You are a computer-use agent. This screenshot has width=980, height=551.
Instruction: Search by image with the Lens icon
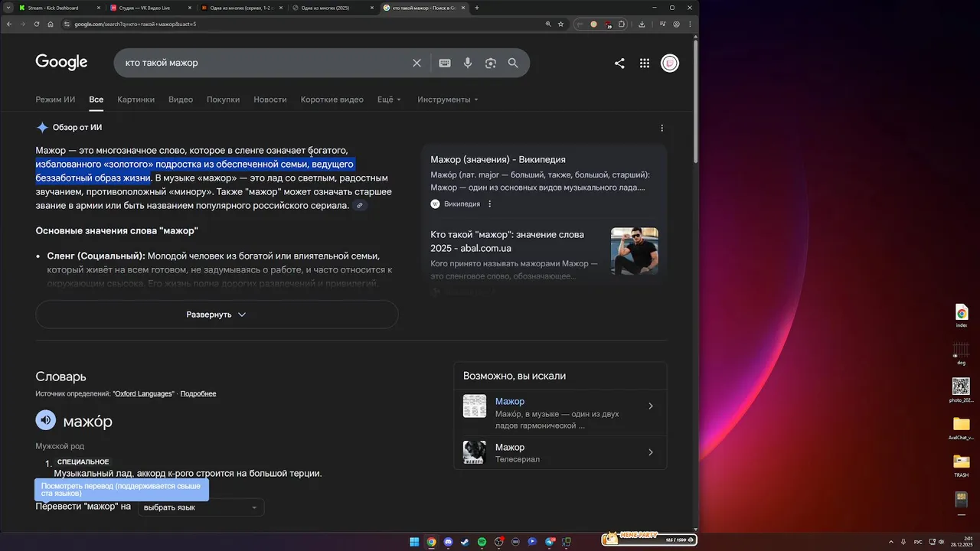[491, 63]
